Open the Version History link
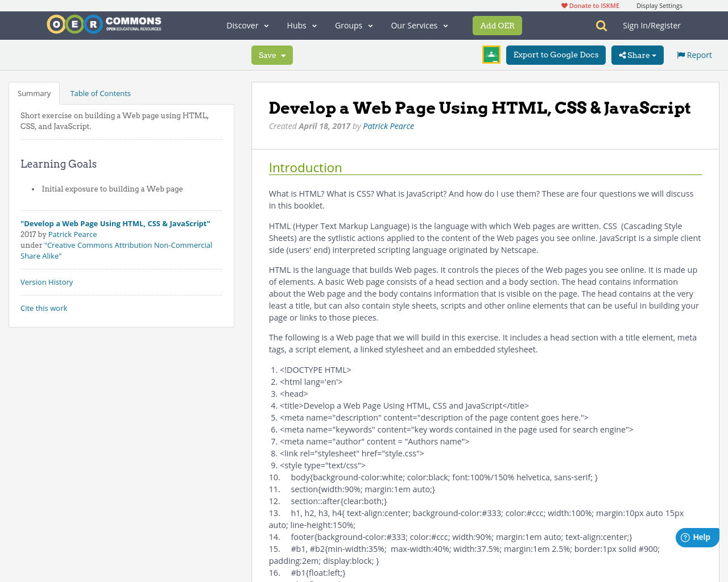728x582 pixels. coord(47,282)
